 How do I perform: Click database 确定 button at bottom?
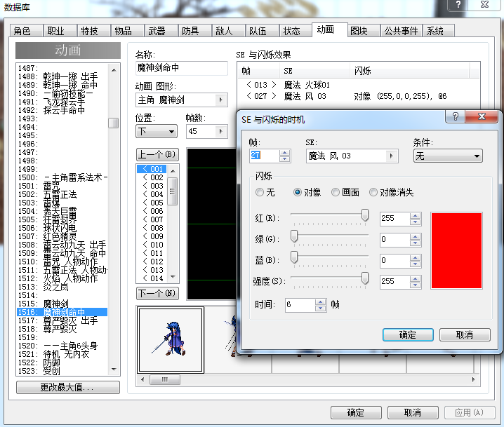click(356, 412)
